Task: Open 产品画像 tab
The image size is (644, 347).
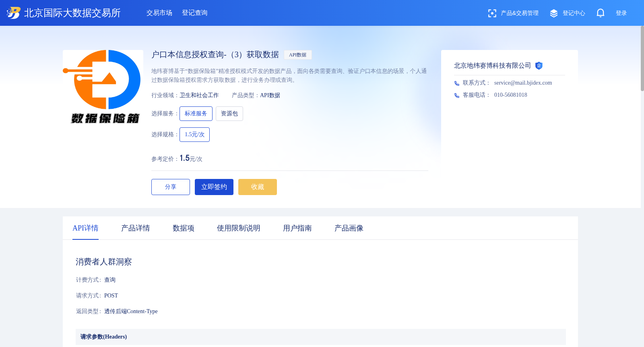Action: [349, 228]
